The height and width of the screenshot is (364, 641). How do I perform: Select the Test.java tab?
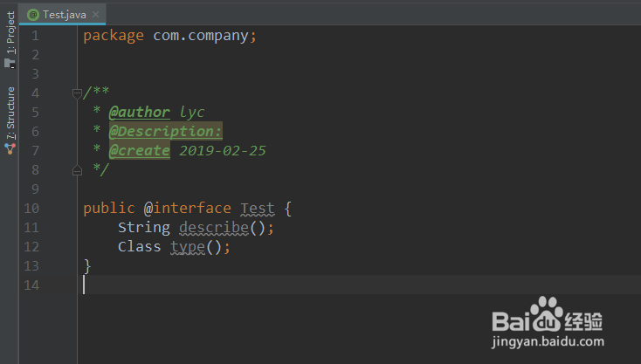(x=63, y=15)
